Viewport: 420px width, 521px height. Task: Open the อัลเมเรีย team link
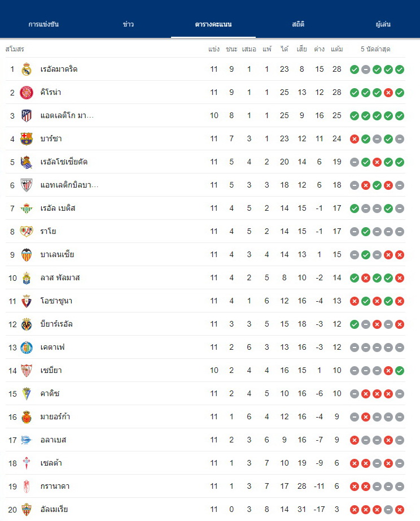(54, 509)
